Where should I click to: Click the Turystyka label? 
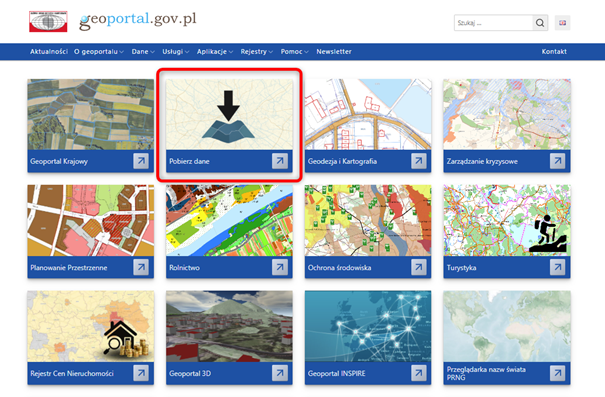(461, 267)
